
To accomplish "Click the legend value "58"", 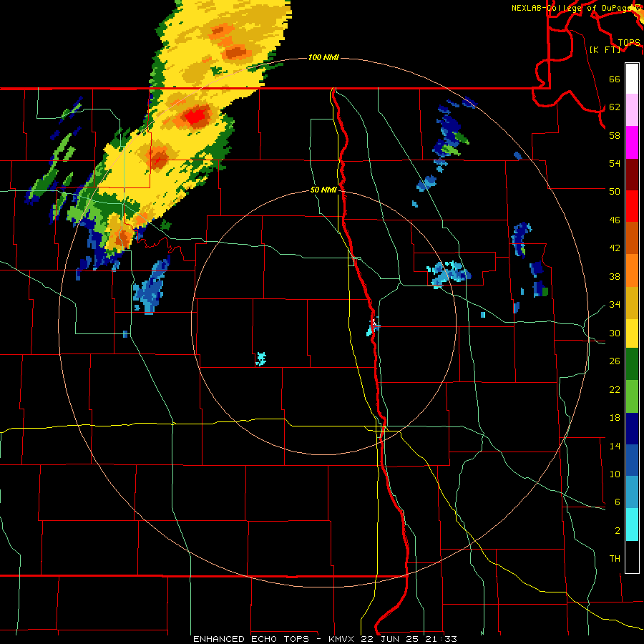I will [615, 135].
